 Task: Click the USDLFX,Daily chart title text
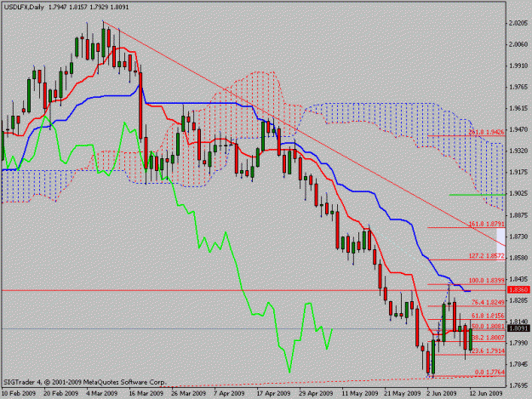24,7
